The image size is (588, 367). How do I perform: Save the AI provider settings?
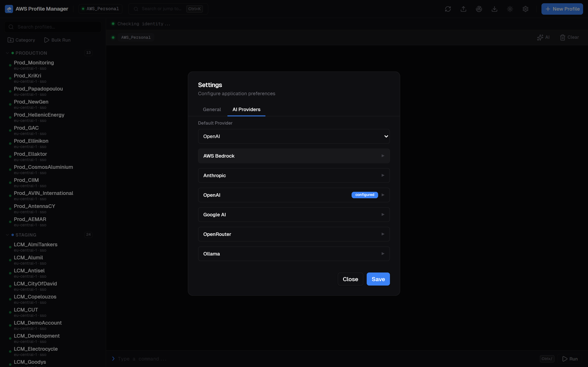(378, 279)
